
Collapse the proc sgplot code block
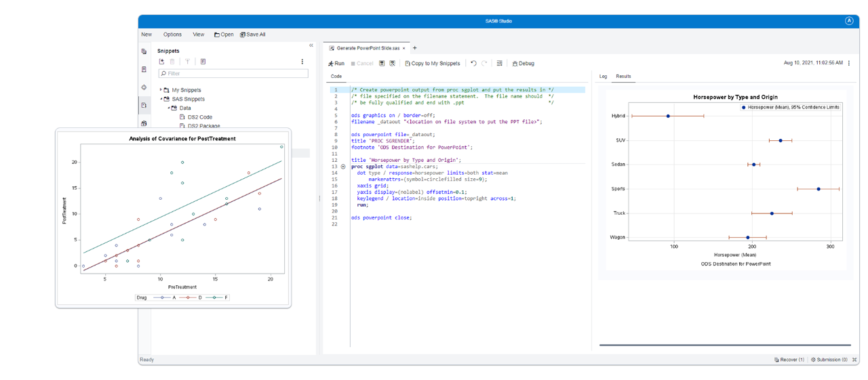pyautogui.click(x=343, y=167)
